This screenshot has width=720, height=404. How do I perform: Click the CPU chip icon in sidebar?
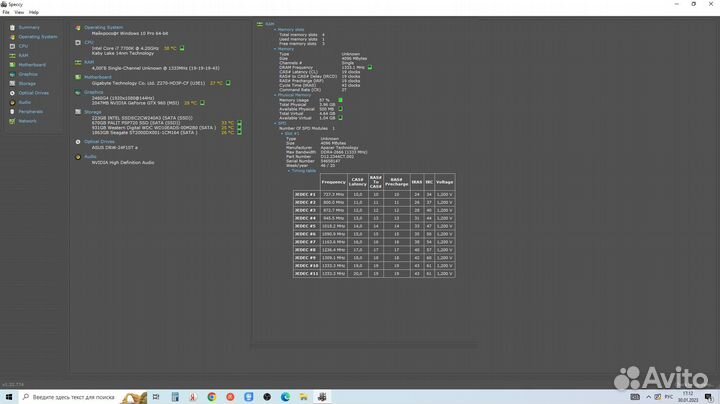12,46
